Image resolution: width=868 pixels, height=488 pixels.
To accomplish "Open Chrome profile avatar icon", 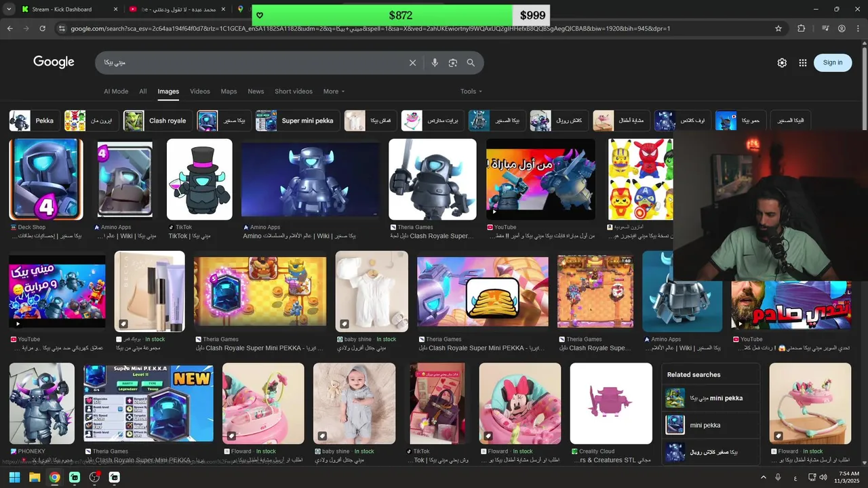I will (842, 28).
